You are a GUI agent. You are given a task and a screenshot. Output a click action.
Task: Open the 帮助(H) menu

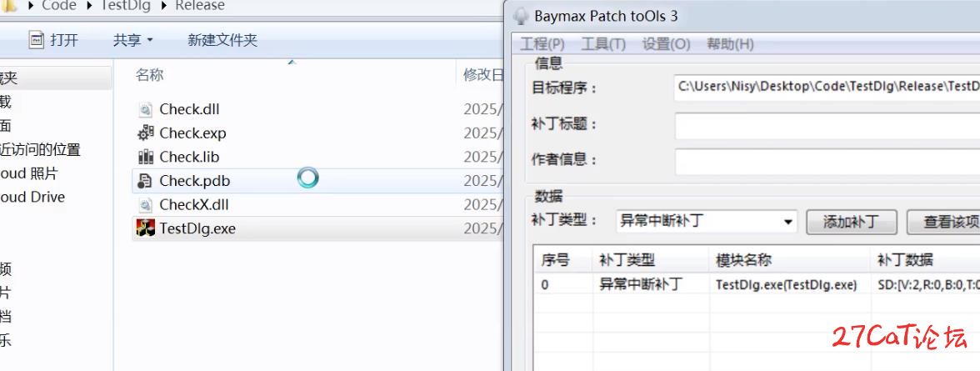[730, 44]
